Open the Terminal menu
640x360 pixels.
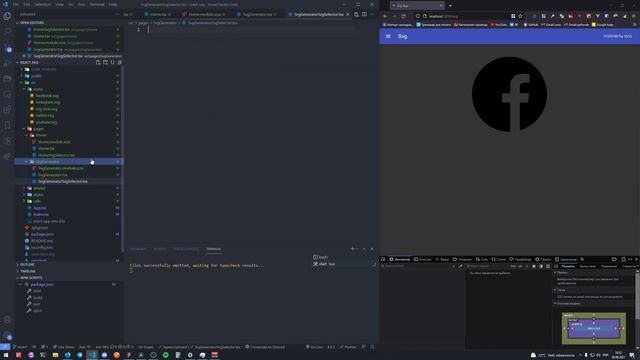(97, 4)
